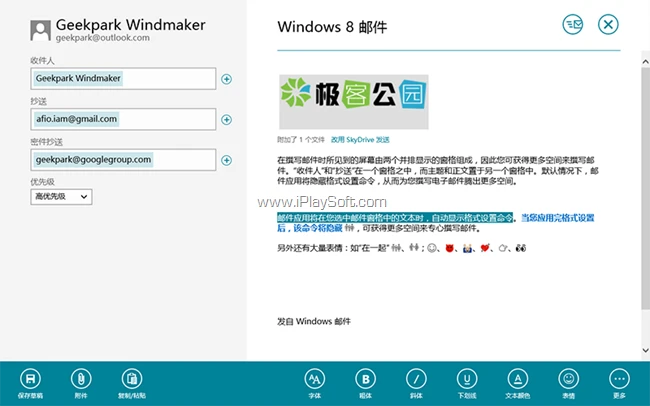Click the account avatar picture icon
Image resolution: width=650 pixels, height=406 pixels.
[x=41, y=30]
